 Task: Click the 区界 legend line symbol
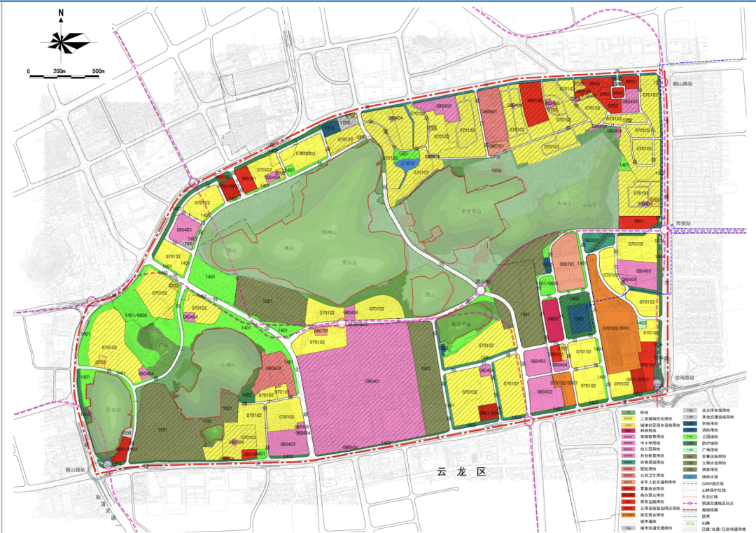[x=690, y=517]
